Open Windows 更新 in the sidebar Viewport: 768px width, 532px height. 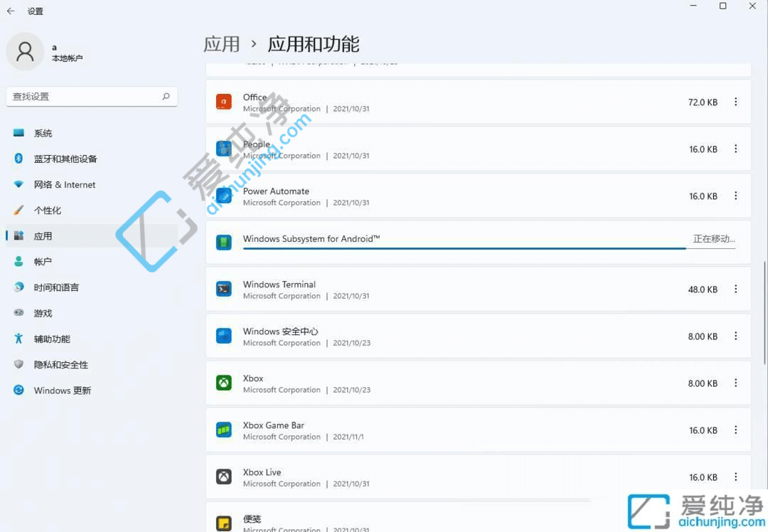[92, 390]
